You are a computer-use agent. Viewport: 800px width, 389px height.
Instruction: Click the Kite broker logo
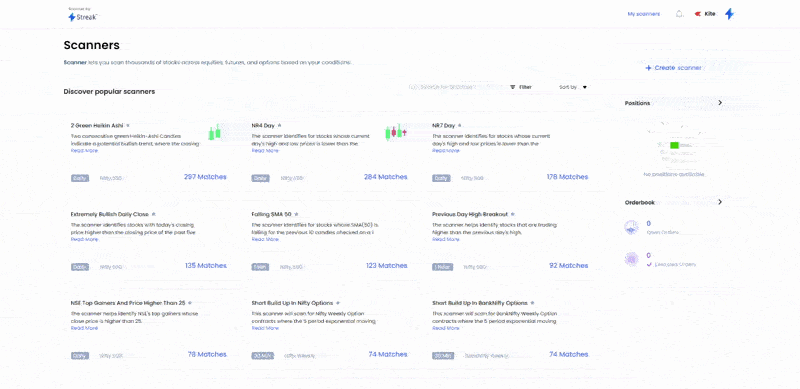(x=705, y=14)
